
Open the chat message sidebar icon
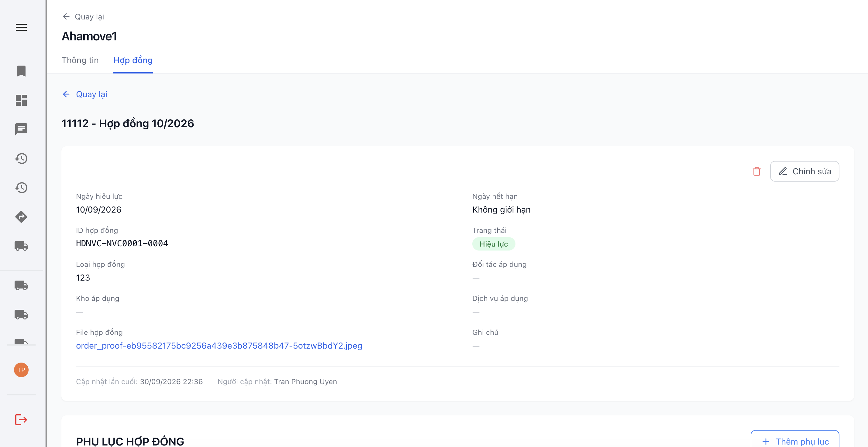click(x=21, y=129)
